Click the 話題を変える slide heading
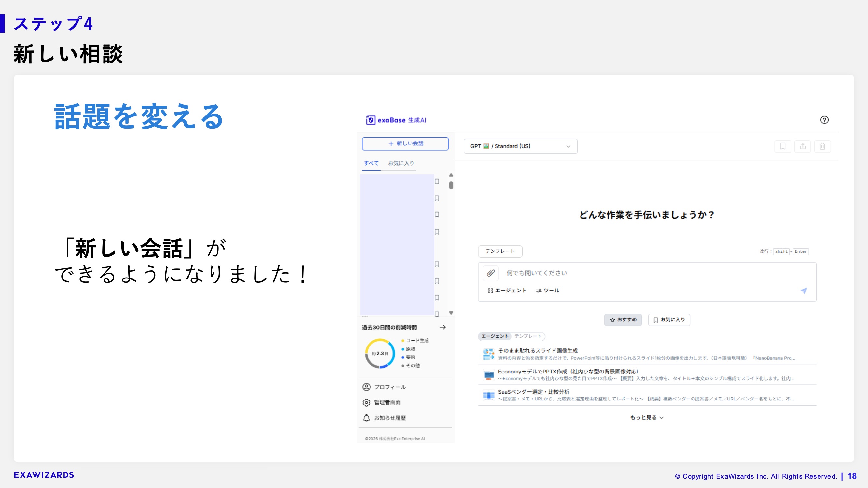The height and width of the screenshot is (488, 868). (139, 116)
